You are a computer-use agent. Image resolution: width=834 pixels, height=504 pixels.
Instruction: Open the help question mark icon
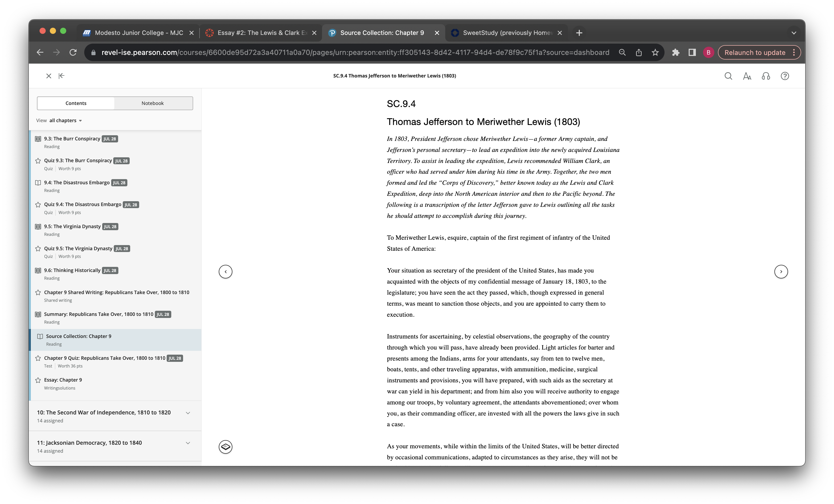pos(785,76)
